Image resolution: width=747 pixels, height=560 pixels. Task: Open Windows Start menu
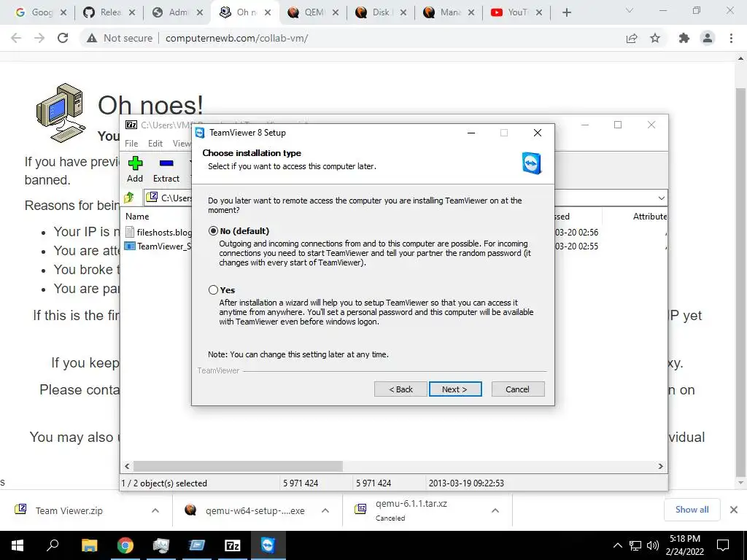pos(18,545)
